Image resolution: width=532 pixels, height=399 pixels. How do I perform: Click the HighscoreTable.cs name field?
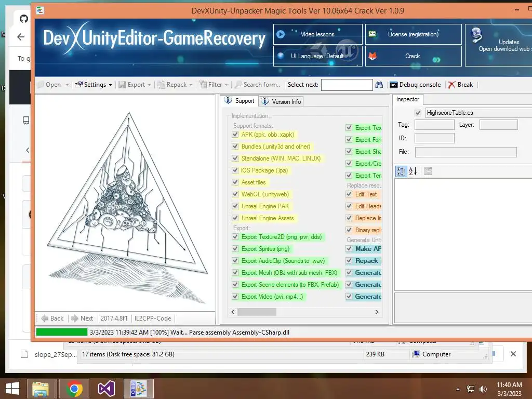[x=478, y=113]
